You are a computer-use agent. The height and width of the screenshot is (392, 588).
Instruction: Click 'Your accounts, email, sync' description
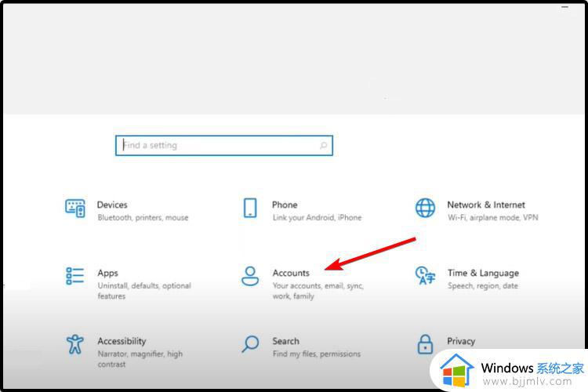(318, 291)
